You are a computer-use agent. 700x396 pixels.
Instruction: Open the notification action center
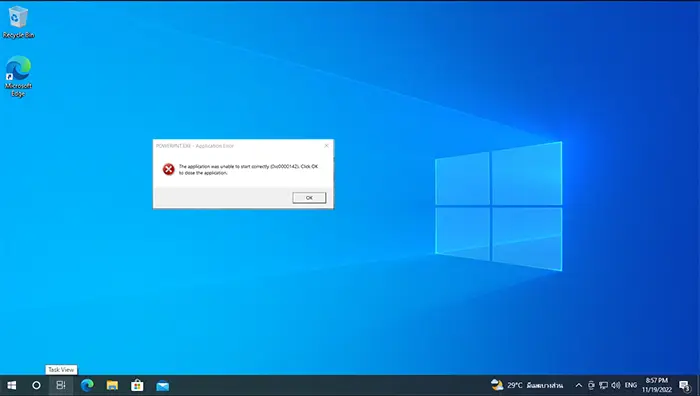(x=685, y=385)
